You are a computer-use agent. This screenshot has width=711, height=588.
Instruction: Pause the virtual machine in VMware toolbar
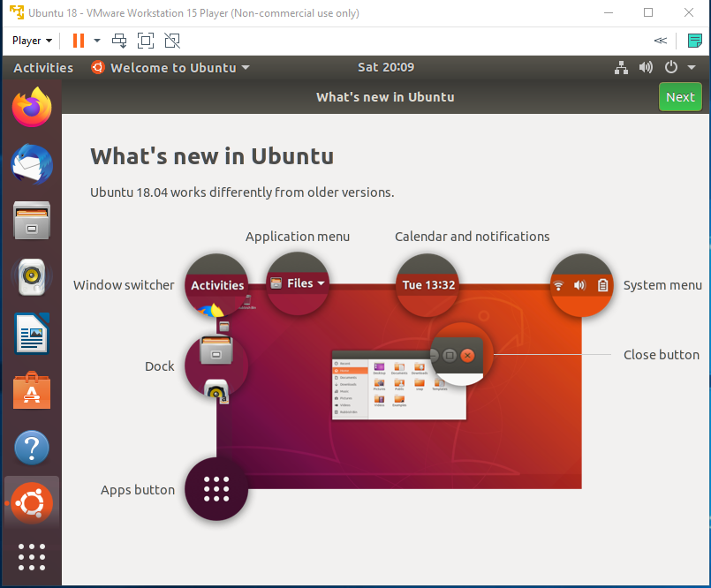(79, 41)
